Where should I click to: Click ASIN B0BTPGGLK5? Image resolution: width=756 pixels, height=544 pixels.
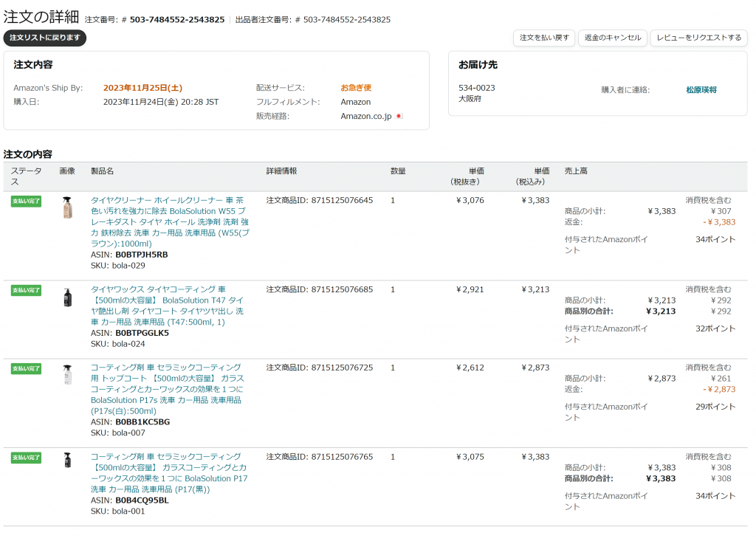tap(142, 333)
